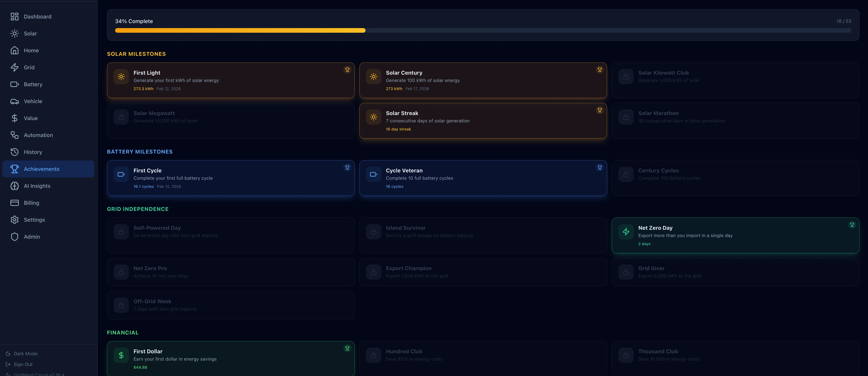
Task: Click the Net Zero Day lightning icon
Action: pyautogui.click(x=626, y=232)
